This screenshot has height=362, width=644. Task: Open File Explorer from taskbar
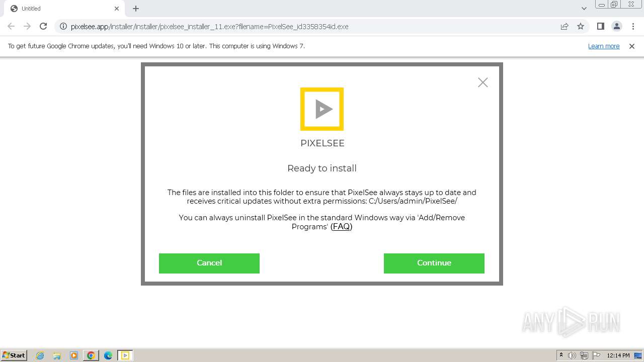[57, 355]
